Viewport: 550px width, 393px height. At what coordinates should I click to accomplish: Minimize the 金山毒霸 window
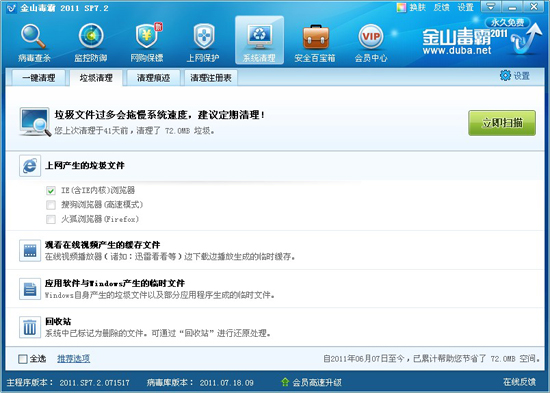[x=512, y=7]
